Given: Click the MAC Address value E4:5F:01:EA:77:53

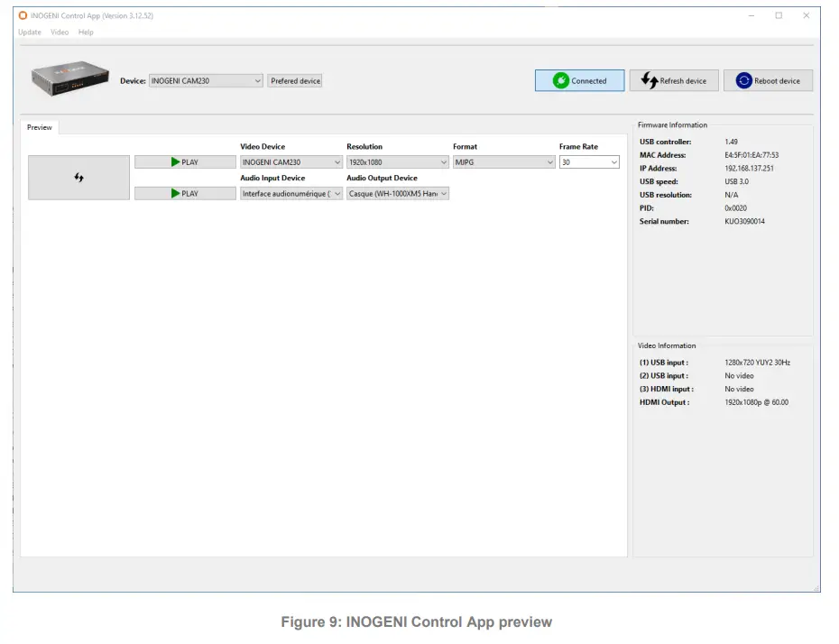Looking at the screenshot, I should [751, 155].
